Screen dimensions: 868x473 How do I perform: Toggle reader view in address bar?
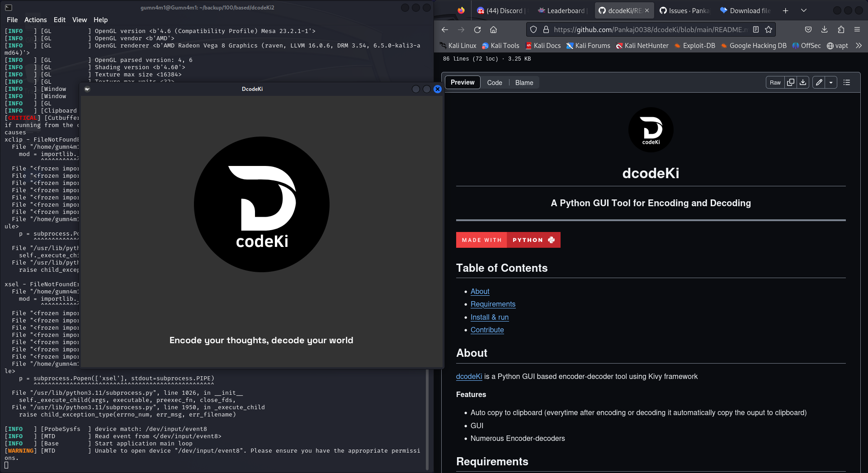756,30
